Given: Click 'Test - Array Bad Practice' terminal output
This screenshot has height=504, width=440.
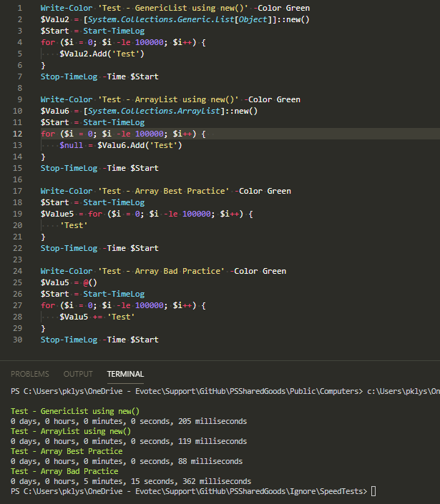Looking at the screenshot, I should pyautogui.click(x=64, y=471).
